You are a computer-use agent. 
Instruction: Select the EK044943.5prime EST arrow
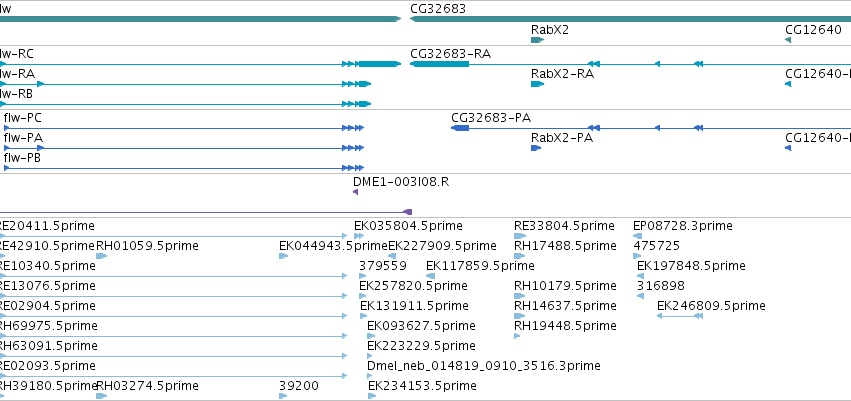tap(283, 256)
